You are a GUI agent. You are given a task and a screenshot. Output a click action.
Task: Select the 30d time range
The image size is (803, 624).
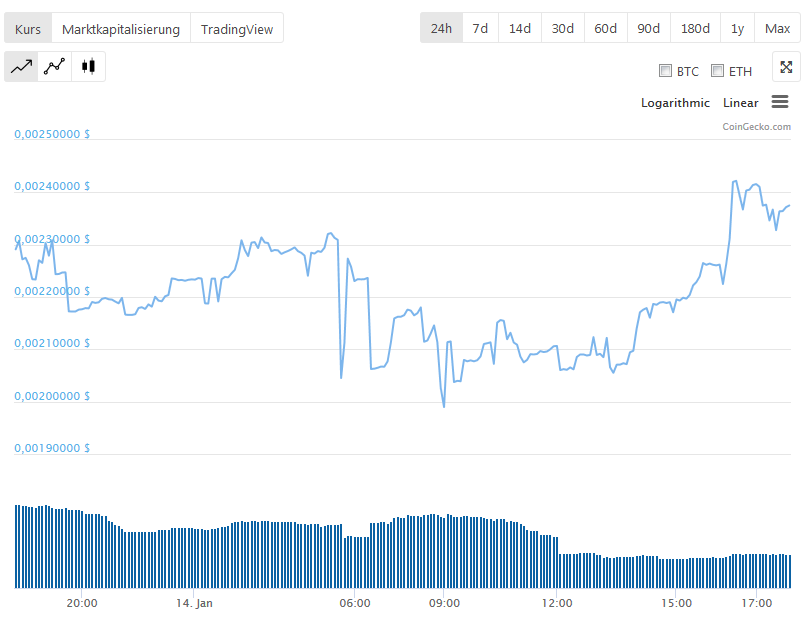563,28
